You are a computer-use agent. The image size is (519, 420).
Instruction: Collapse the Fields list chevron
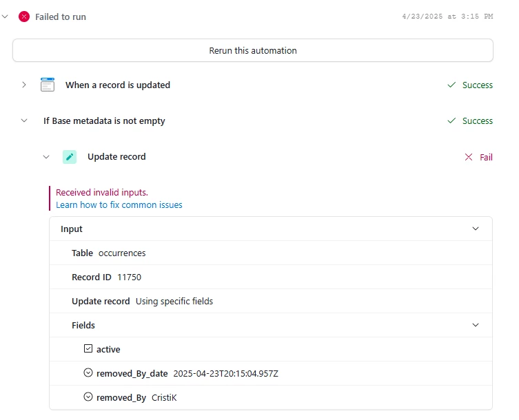click(476, 325)
